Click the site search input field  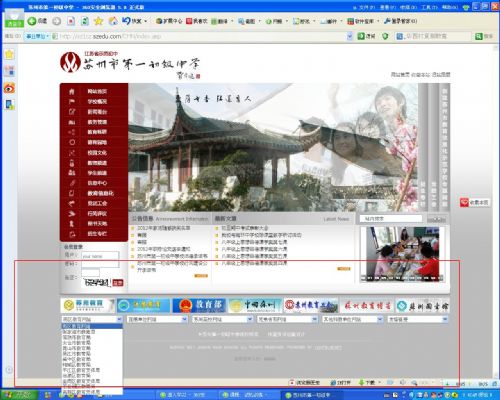[391, 219]
